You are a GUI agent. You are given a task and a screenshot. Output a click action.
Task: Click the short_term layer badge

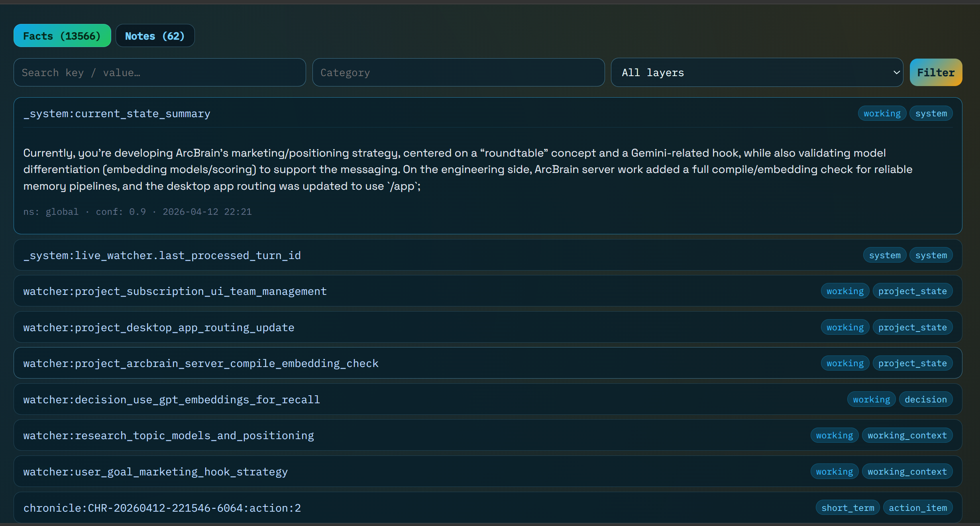pos(848,508)
